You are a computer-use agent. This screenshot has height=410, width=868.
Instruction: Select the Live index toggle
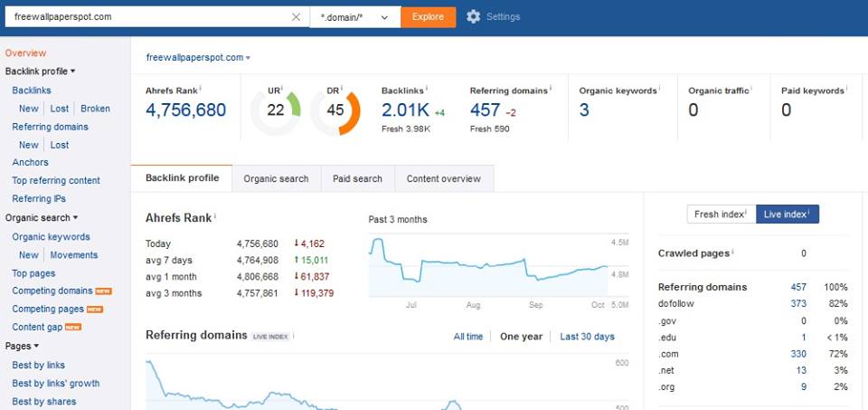coord(787,214)
